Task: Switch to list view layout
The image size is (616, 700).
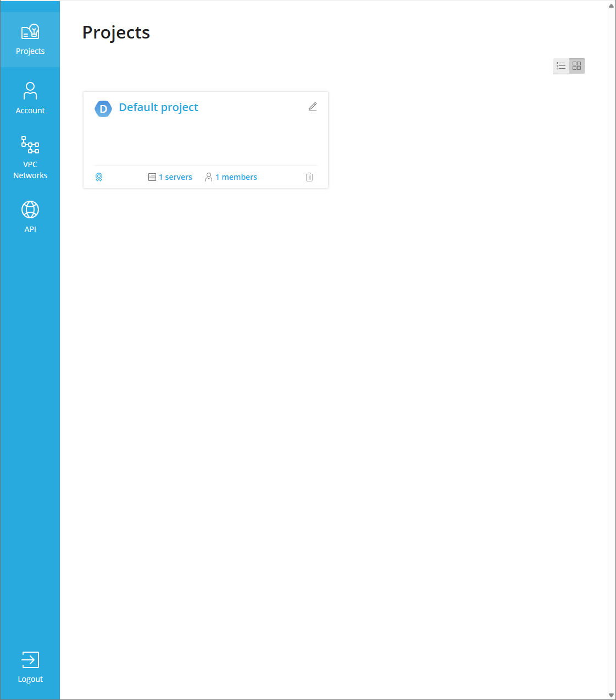Action: coord(561,66)
